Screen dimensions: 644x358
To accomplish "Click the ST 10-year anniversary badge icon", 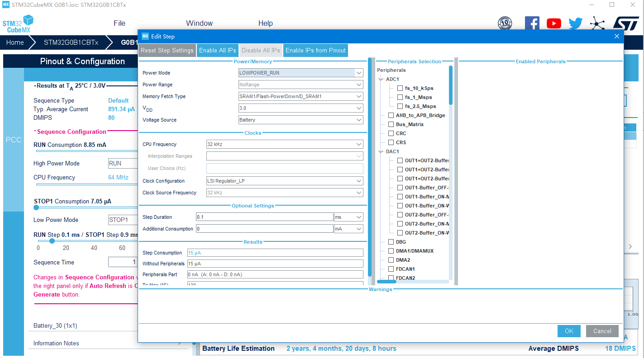I will pos(505,23).
